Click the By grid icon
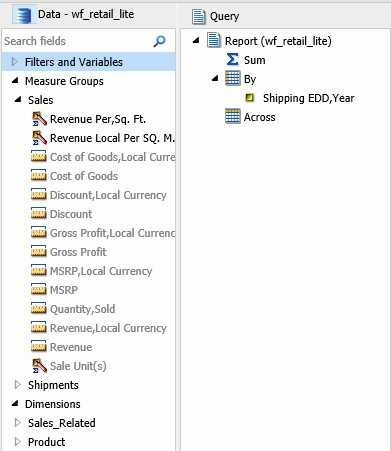The width and height of the screenshot is (391, 451). (232, 79)
